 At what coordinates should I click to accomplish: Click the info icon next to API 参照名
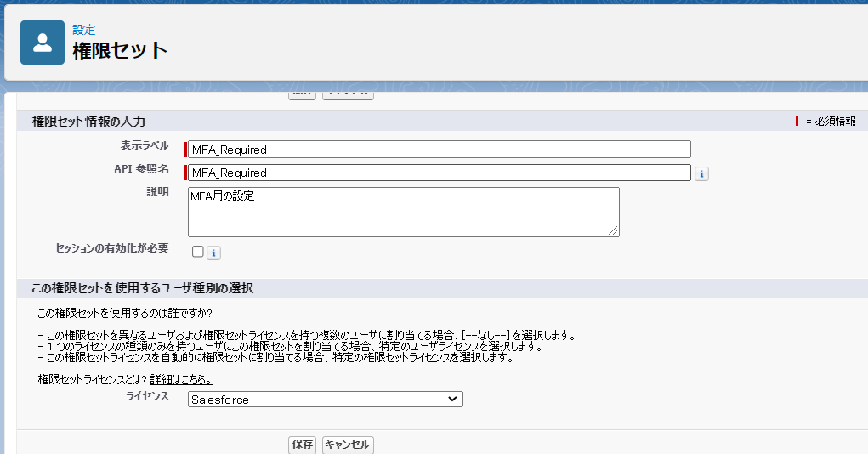point(701,173)
